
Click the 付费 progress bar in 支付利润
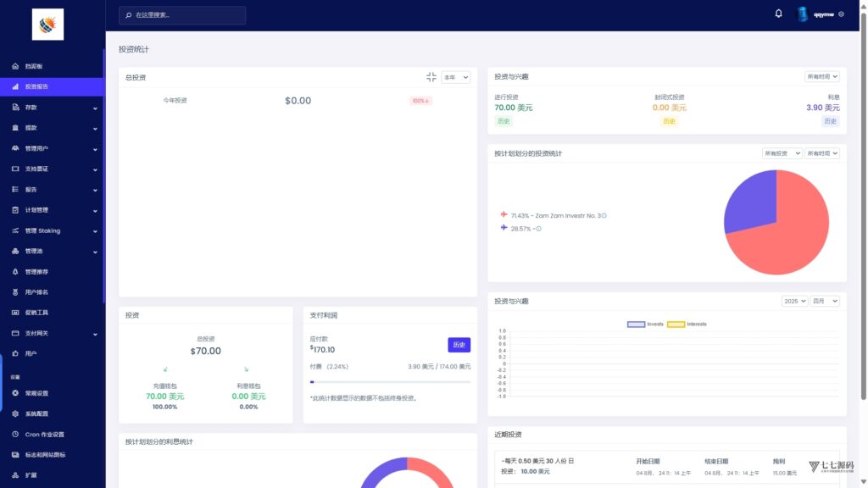tap(390, 382)
